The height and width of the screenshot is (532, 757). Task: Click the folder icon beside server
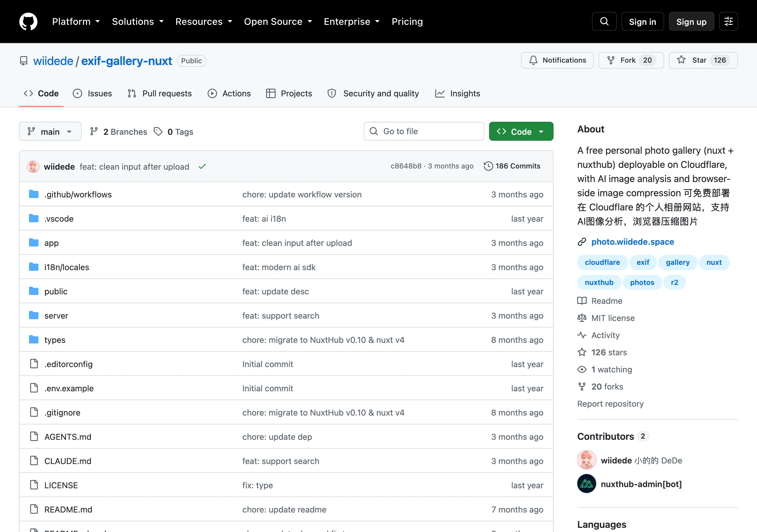pos(34,315)
